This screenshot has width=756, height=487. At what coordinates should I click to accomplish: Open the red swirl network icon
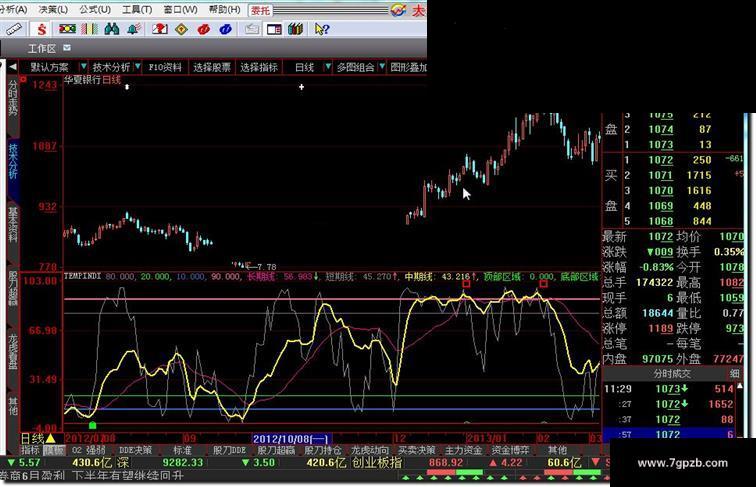click(203, 29)
